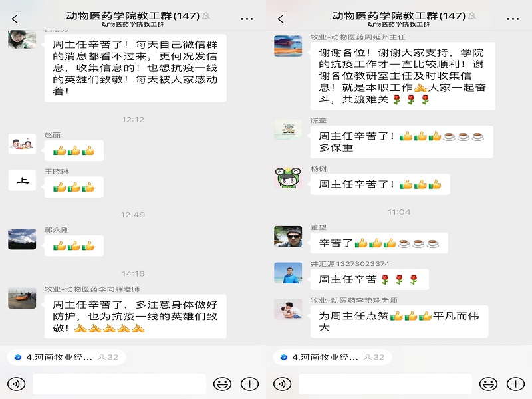Open the three-dot menu in left chat

point(247,19)
